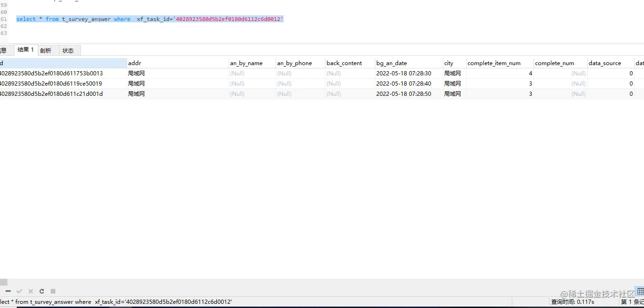Viewport: 644px width, 308px height.
Task: Switch to the 状态 tab
Action: (68, 50)
